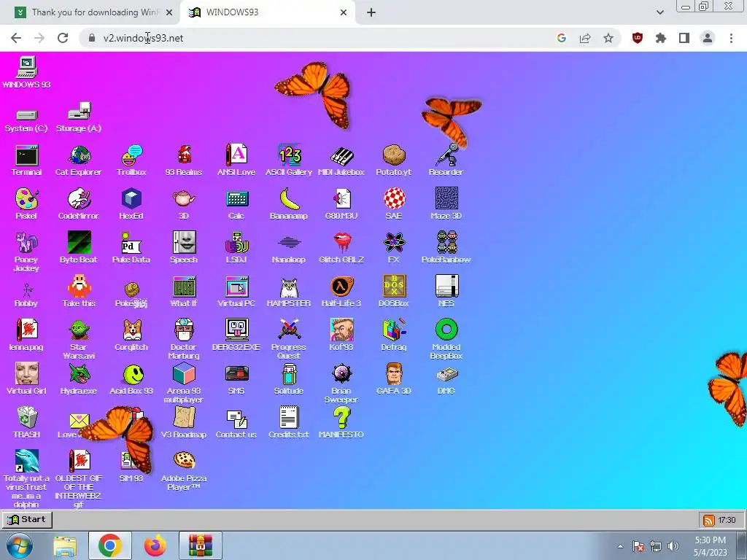Open Credits.txt document icon

pyautogui.click(x=289, y=423)
